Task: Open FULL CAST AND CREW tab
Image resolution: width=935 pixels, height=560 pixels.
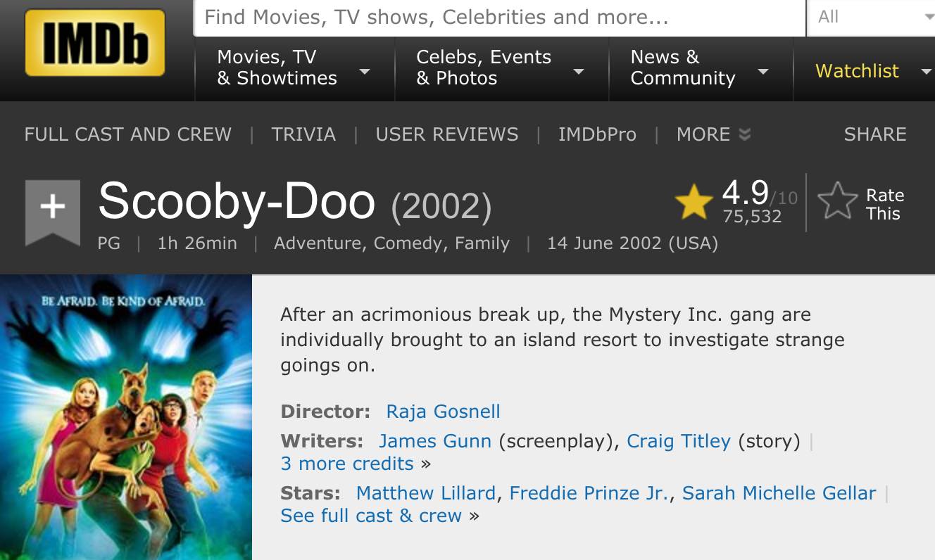Action: click(128, 134)
